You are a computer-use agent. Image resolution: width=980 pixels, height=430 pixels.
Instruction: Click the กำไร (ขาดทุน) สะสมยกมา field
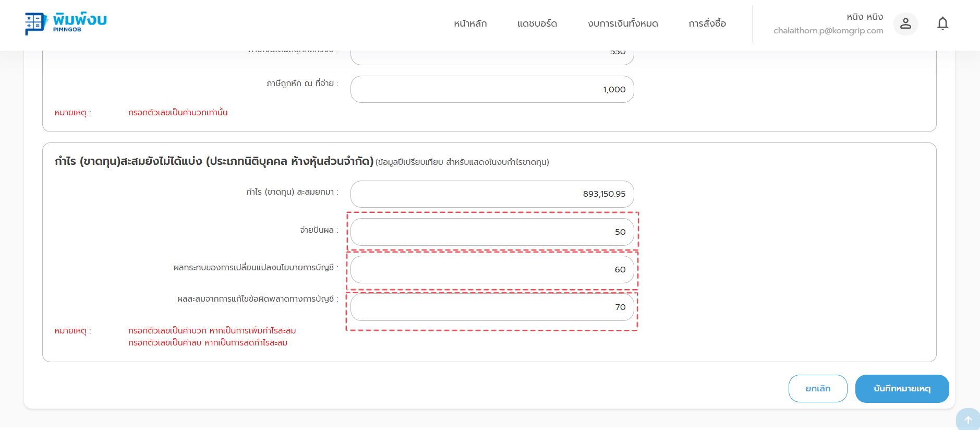[492, 194]
